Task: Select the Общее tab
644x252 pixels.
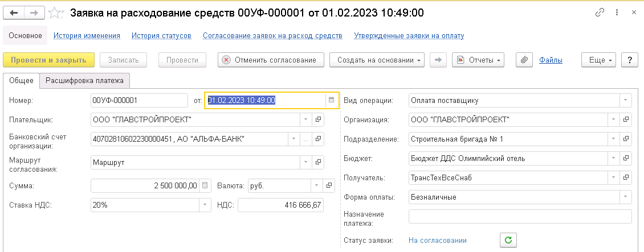Action: pos(21,81)
